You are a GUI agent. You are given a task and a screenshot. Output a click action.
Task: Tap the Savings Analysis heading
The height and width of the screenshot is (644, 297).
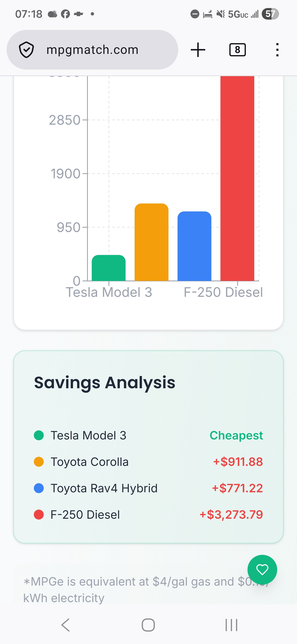tap(105, 382)
